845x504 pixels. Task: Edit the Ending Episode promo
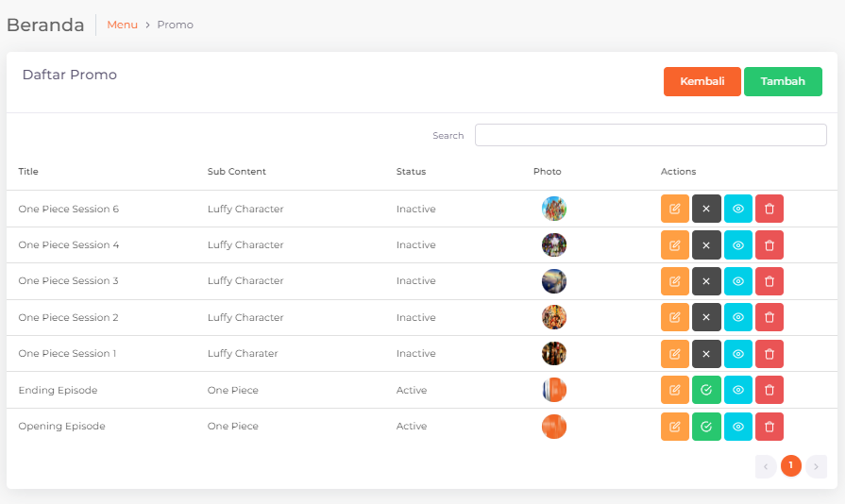pos(674,390)
